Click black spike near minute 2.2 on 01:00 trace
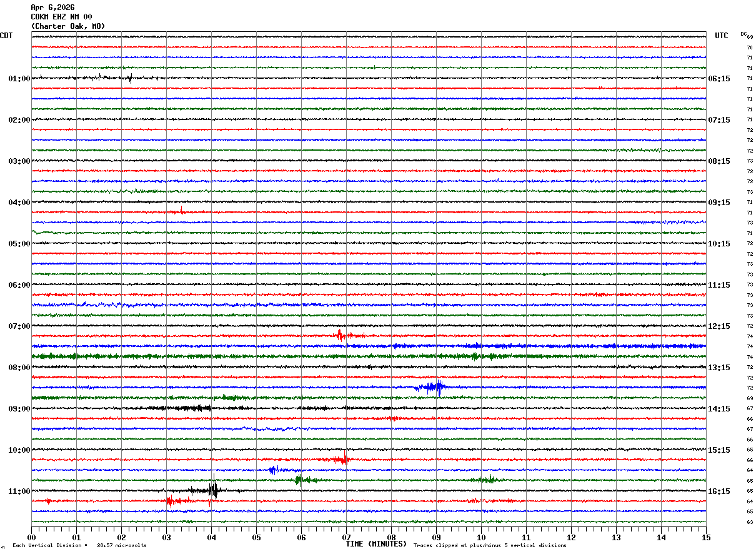 point(130,78)
